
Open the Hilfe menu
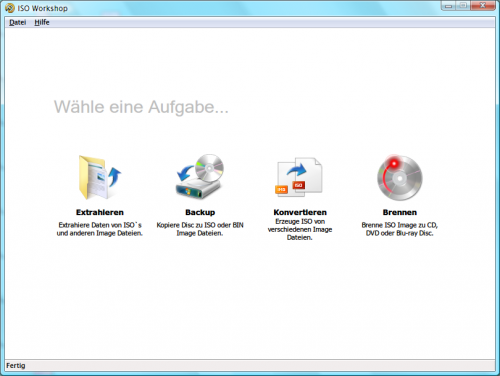pos(42,22)
